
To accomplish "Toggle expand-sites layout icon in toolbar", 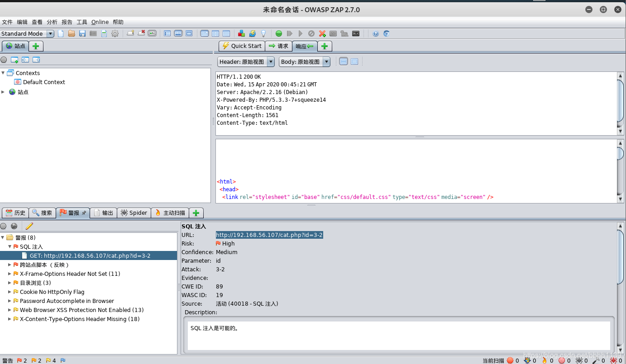I will [x=167, y=33].
